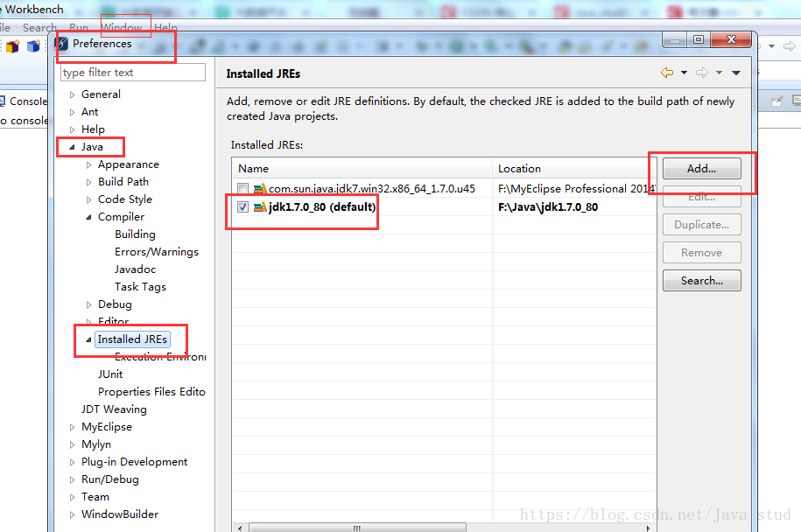This screenshot has width=801, height=532.
Task: Expand the Run/Debug node
Action: 72,479
